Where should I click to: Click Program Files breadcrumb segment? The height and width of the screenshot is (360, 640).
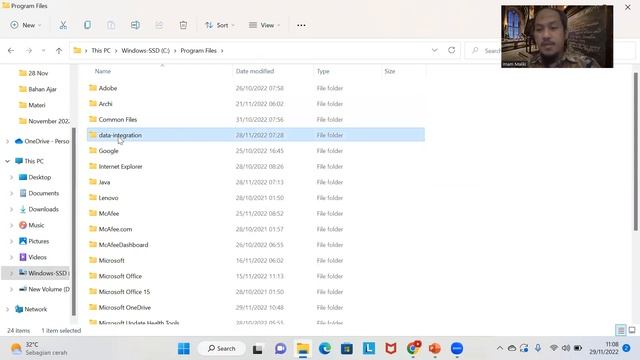198,51
